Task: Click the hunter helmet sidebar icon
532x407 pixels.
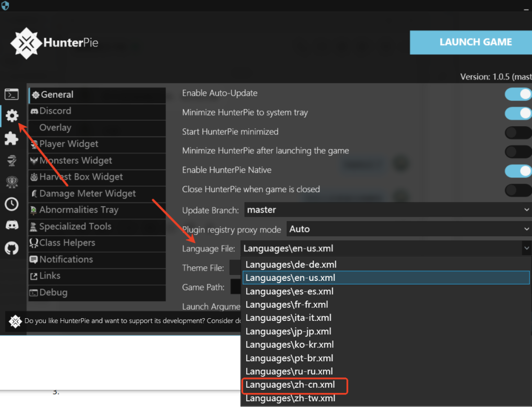Action: point(11,160)
